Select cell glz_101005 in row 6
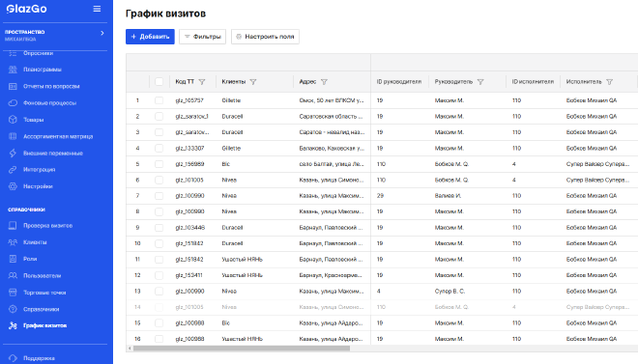This screenshot has width=638, height=364. pos(189,180)
